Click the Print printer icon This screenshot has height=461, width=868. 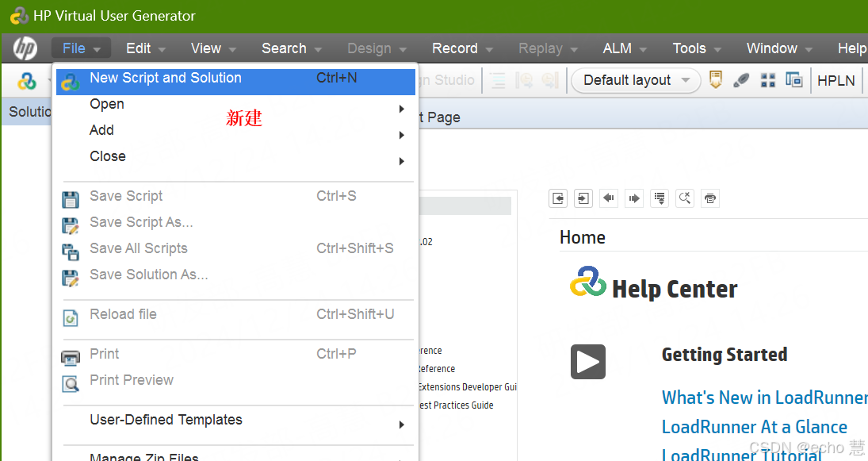pyautogui.click(x=71, y=358)
